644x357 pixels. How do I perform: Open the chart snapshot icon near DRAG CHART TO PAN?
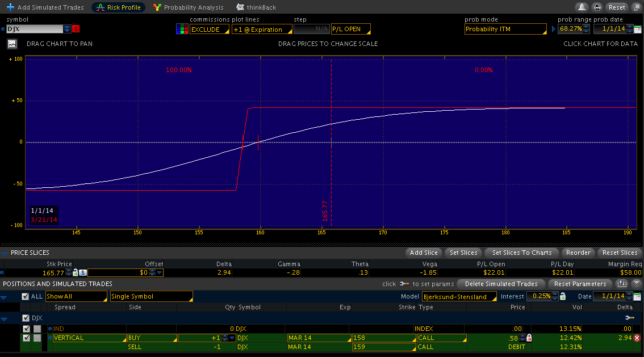point(12,44)
